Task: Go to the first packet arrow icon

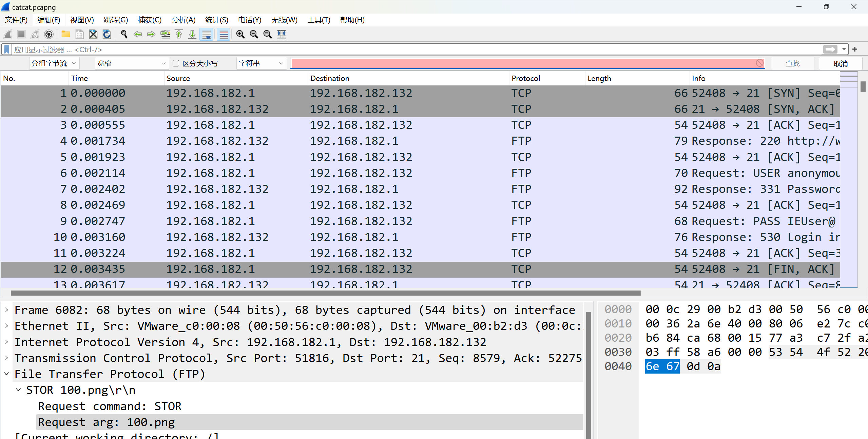Action: click(x=179, y=34)
